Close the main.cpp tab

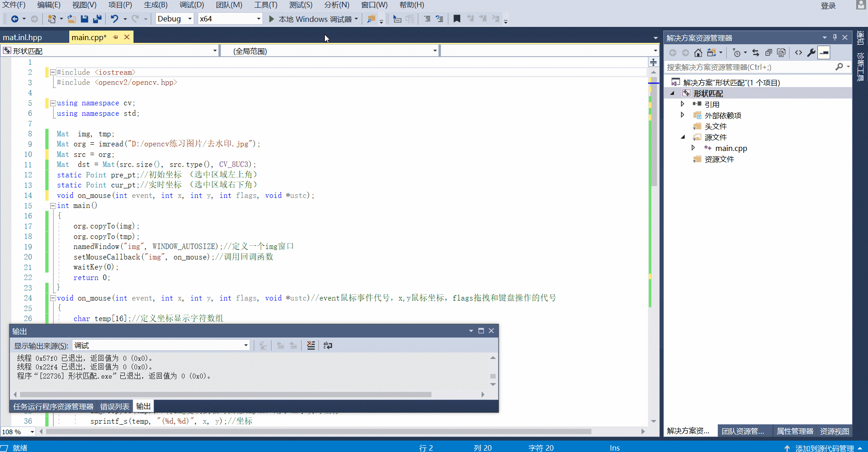(127, 37)
